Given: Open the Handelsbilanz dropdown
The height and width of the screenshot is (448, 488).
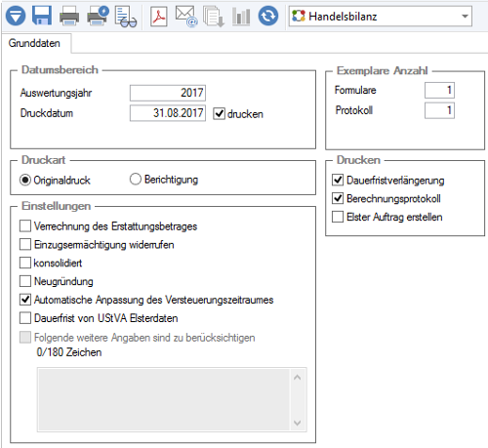Looking at the screenshot, I should (381, 16).
